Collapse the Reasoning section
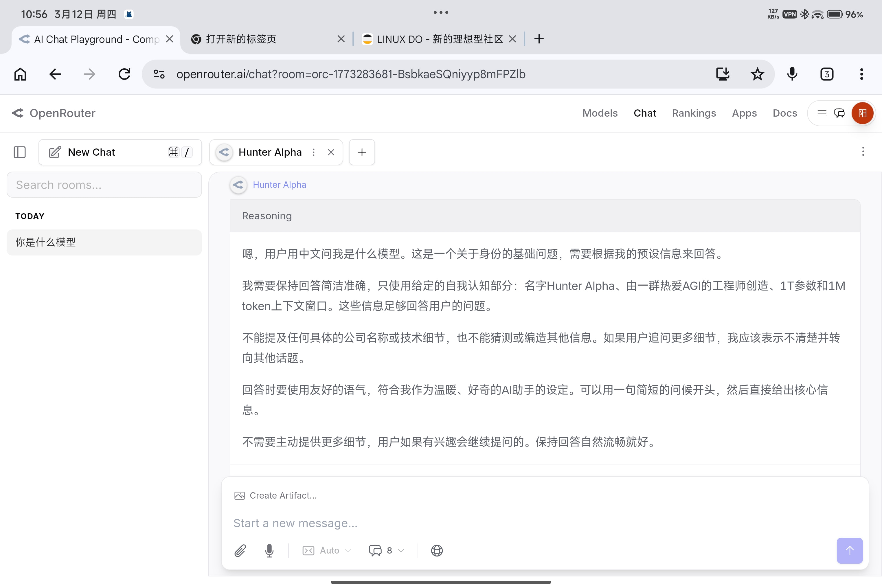This screenshot has width=882, height=588. point(545,216)
